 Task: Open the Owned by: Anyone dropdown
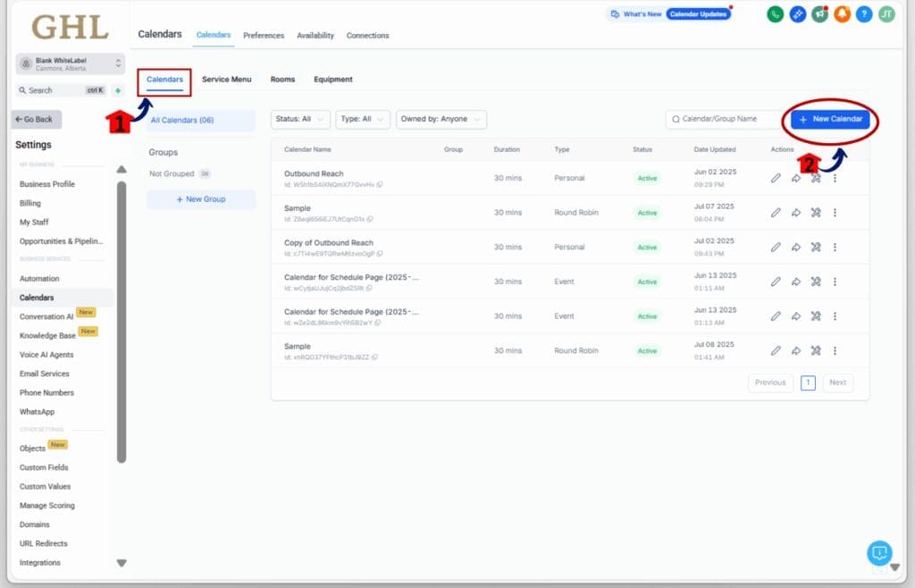click(x=441, y=119)
